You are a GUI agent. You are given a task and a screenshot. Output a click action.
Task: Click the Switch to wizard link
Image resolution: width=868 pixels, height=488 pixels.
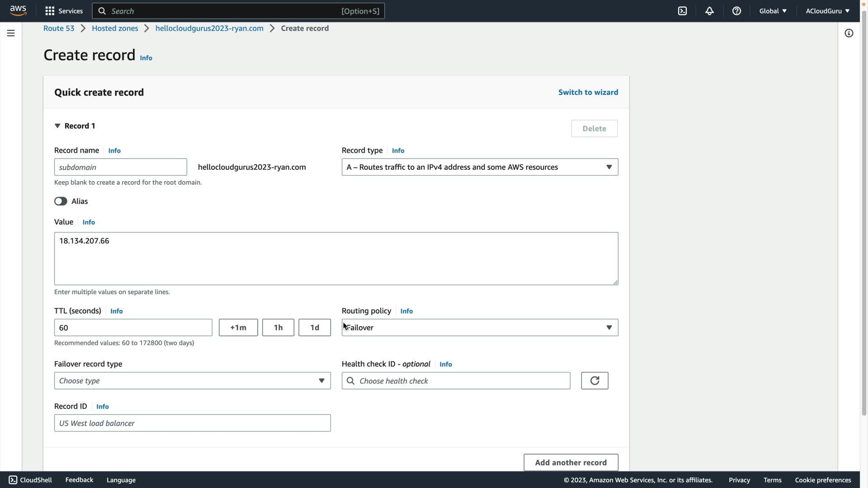(x=588, y=92)
